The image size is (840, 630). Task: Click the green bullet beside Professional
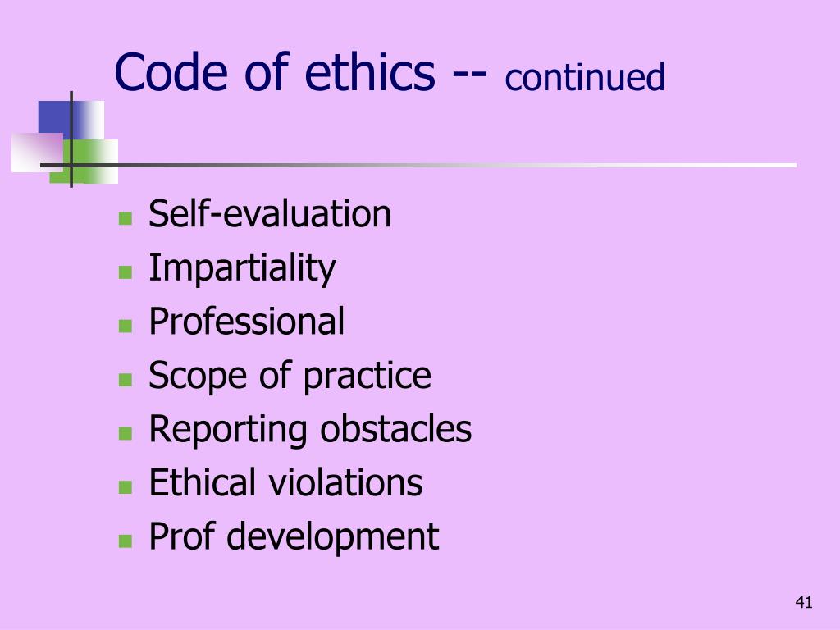126,326
